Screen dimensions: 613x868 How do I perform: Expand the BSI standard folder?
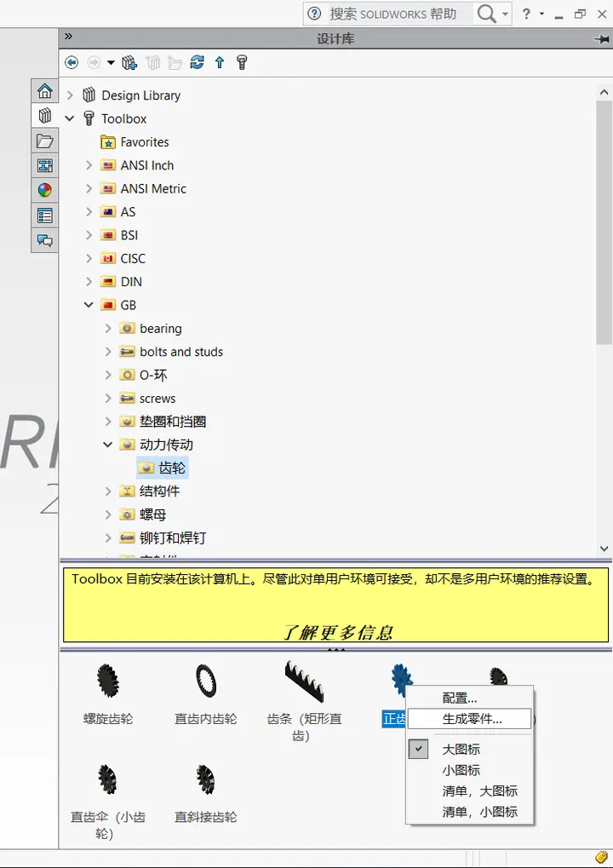[89, 235]
